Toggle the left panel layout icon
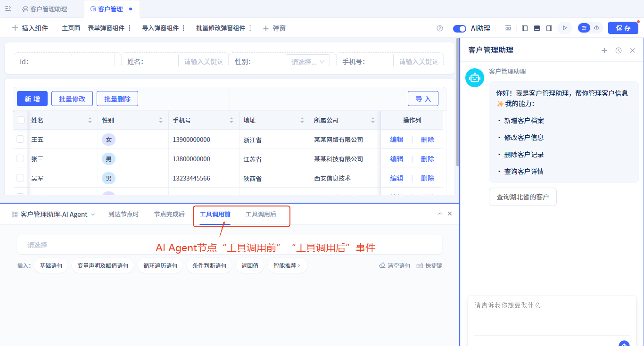Screen dimensions: 644x346 click(525, 28)
